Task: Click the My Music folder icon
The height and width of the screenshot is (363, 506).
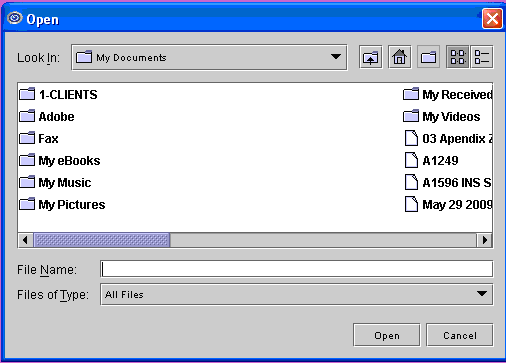Action: pyautogui.click(x=27, y=182)
